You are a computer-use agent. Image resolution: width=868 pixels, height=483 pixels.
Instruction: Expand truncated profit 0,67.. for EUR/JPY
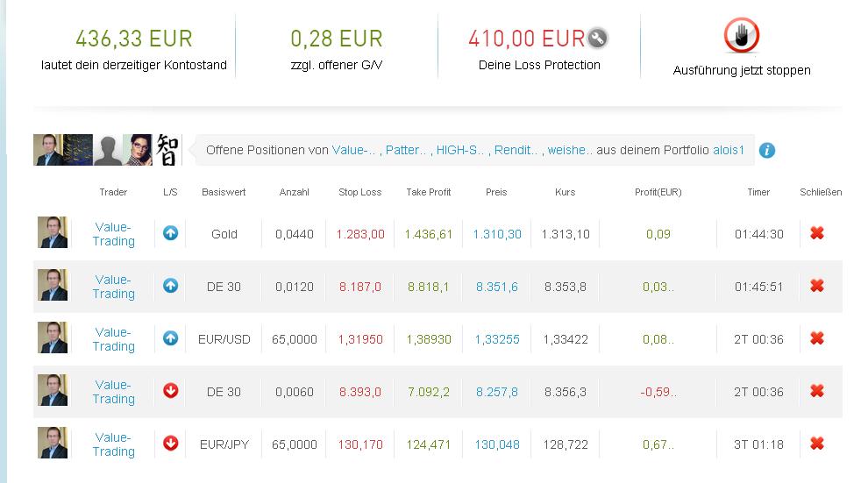click(658, 444)
